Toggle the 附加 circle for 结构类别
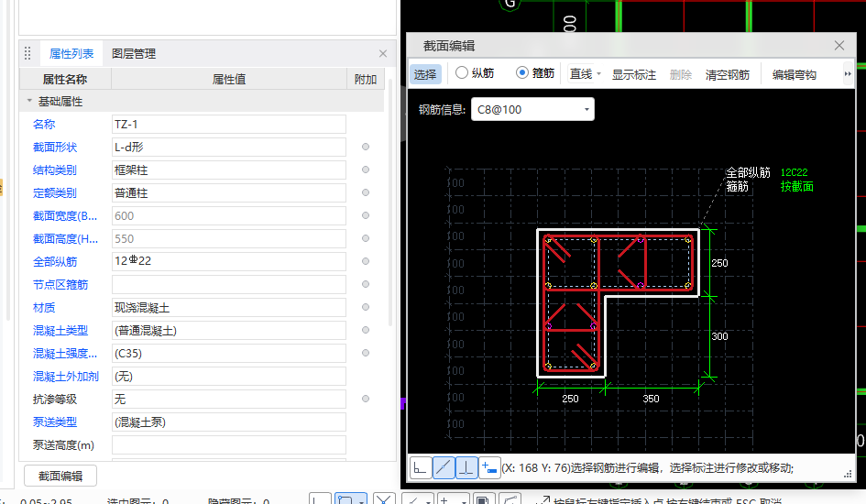The width and height of the screenshot is (866, 504). click(366, 170)
